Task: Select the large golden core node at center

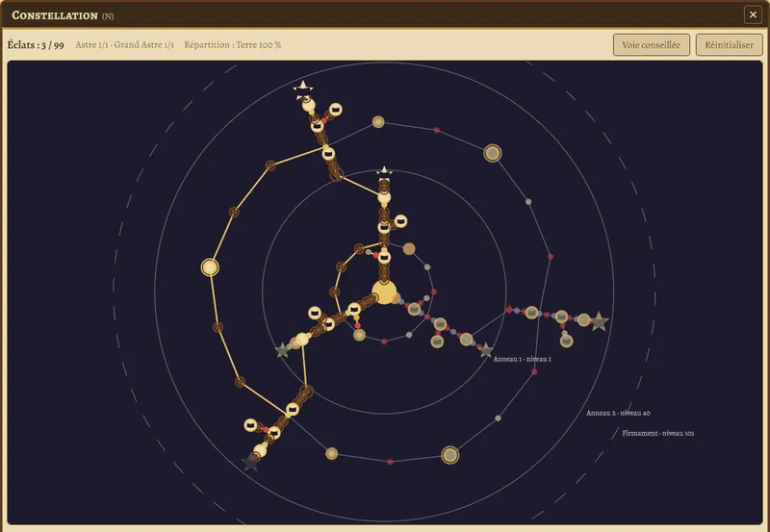Action: 384,292
